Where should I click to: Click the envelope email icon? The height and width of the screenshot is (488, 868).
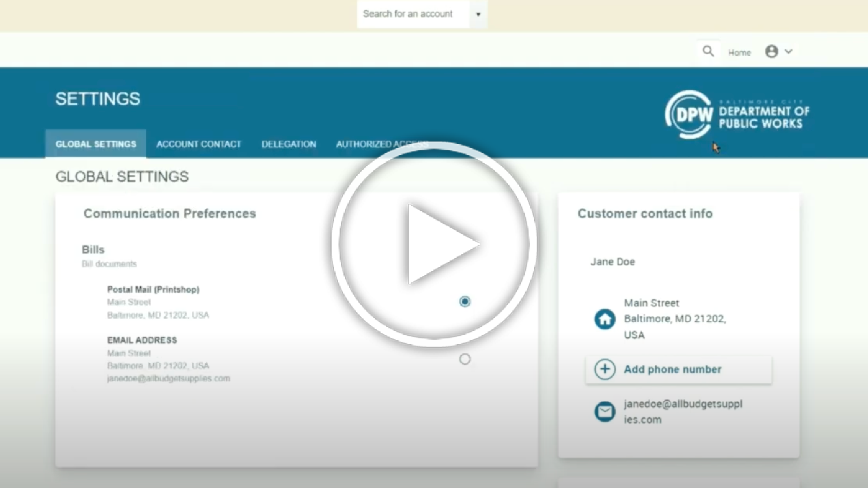(x=605, y=412)
